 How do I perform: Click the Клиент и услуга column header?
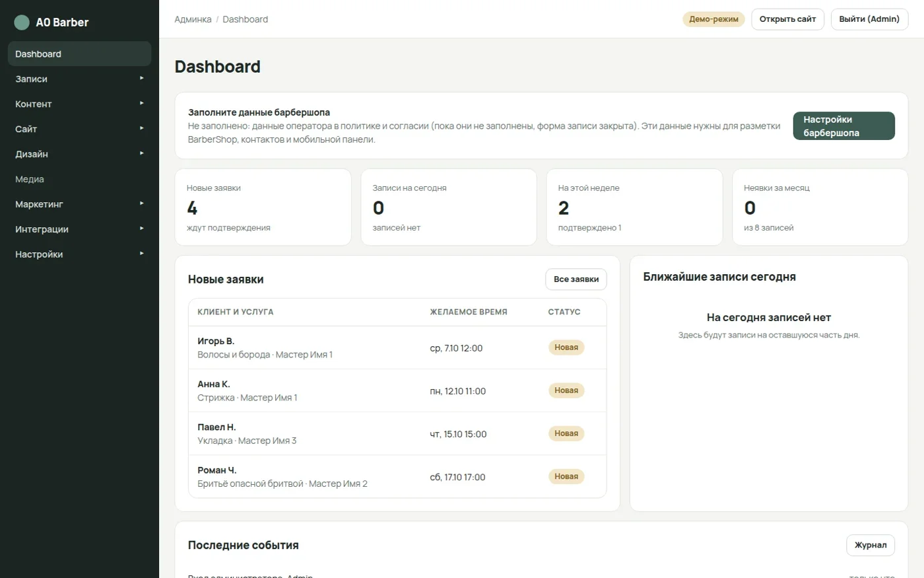point(236,312)
